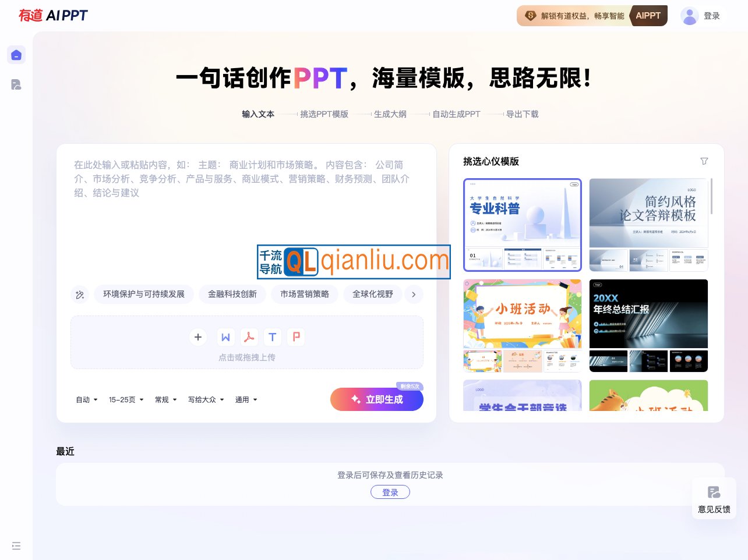The width and height of the screenshot is (748, 560).
Task: Open the 自动 dropdown
Action: tap(86, 399)
